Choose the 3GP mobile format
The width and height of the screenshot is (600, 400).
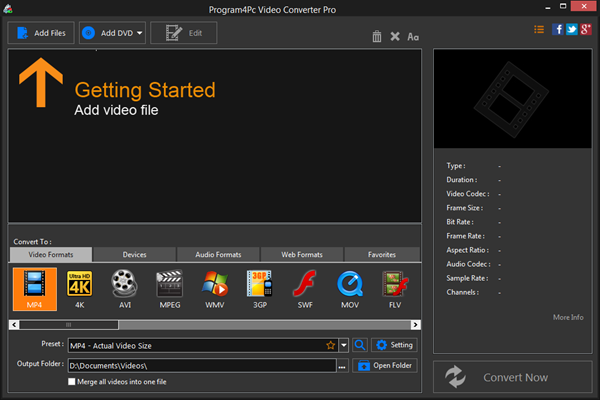pos(260,289)
